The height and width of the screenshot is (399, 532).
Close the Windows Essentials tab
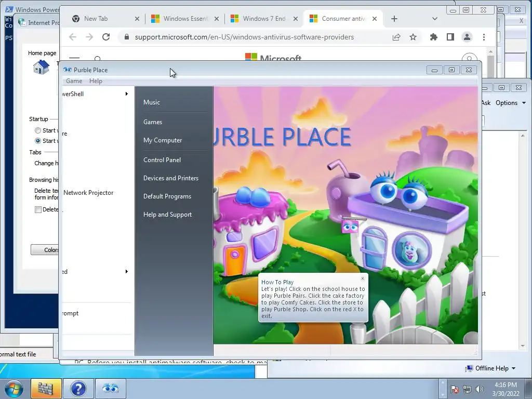point(217,19)
